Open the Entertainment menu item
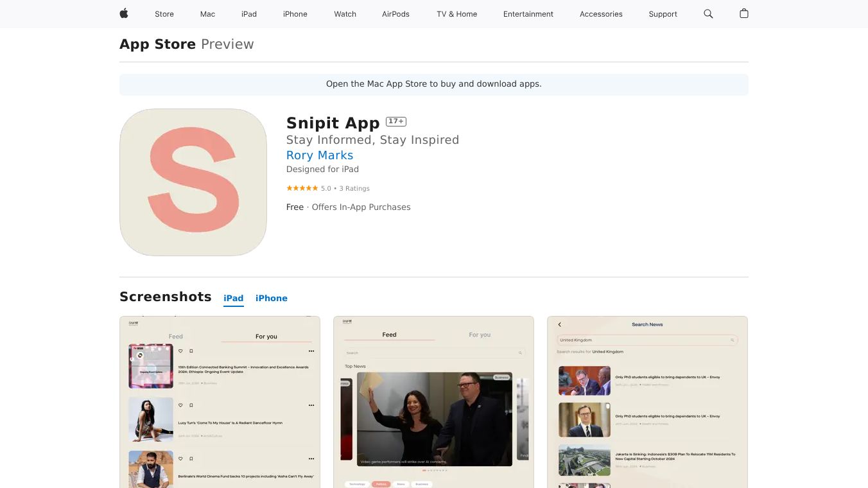 coord(528,14)
